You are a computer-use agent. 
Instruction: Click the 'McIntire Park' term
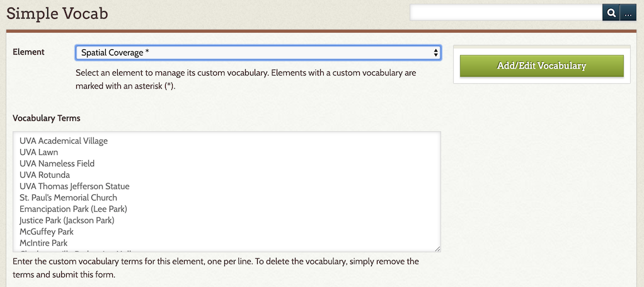43,243
